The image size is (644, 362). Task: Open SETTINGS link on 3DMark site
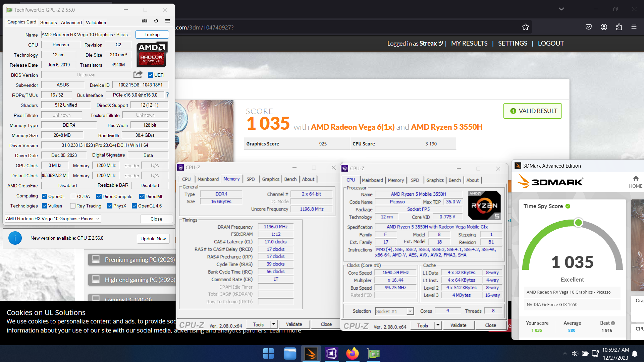pyautogui.click(x=513, y=43)
